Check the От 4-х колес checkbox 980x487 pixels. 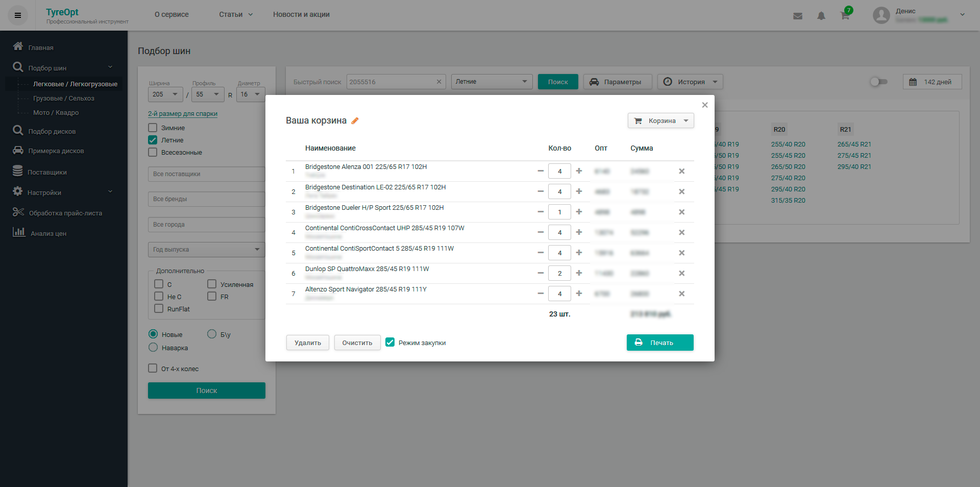pyautogui.click(x=153, y=369)
